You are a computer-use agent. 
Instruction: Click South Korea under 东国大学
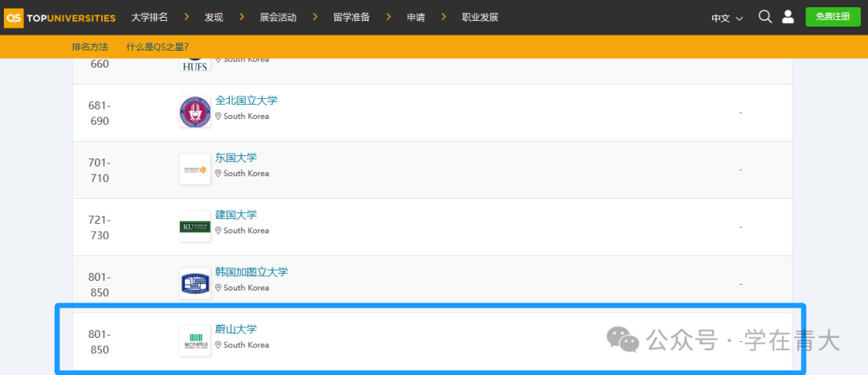[x=247, y=173]
